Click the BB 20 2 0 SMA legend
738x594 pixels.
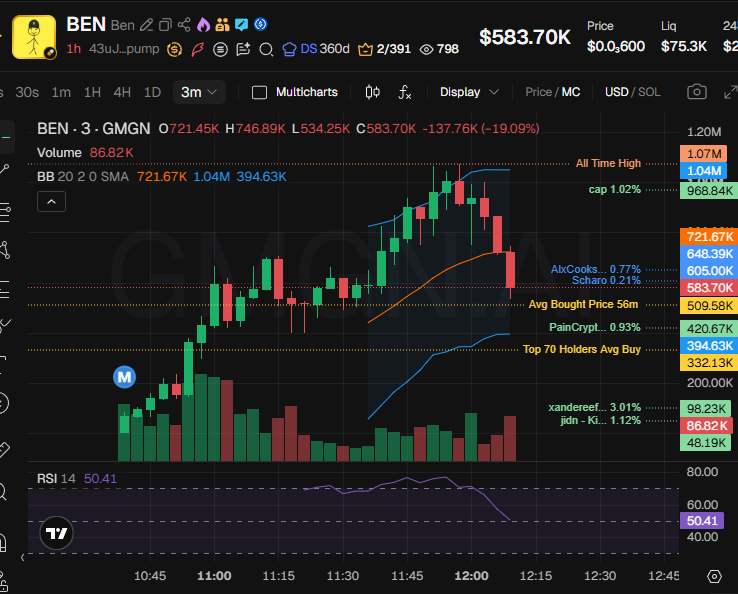pyautogui.click(x=83, y=177)
